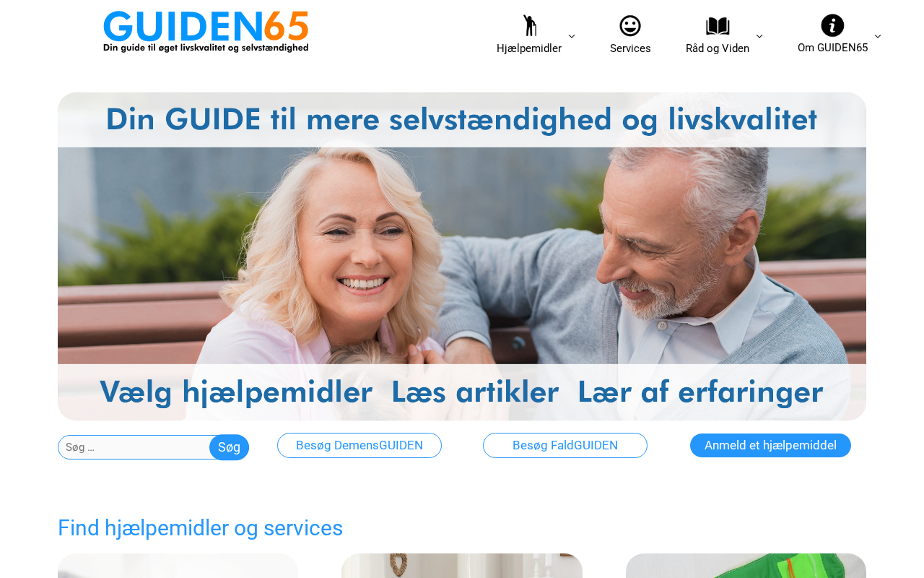Image resolution: width=924 pixels, height=578 pixels.
Task: Follow the Besøg DemensGUIDEN link
Action: click(359, 445)
